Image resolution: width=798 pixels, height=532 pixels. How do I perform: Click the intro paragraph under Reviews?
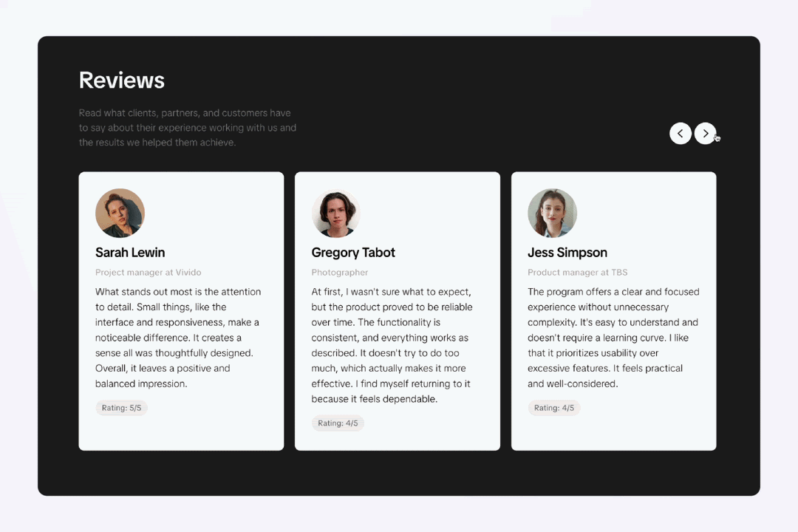tap(187, 128)
